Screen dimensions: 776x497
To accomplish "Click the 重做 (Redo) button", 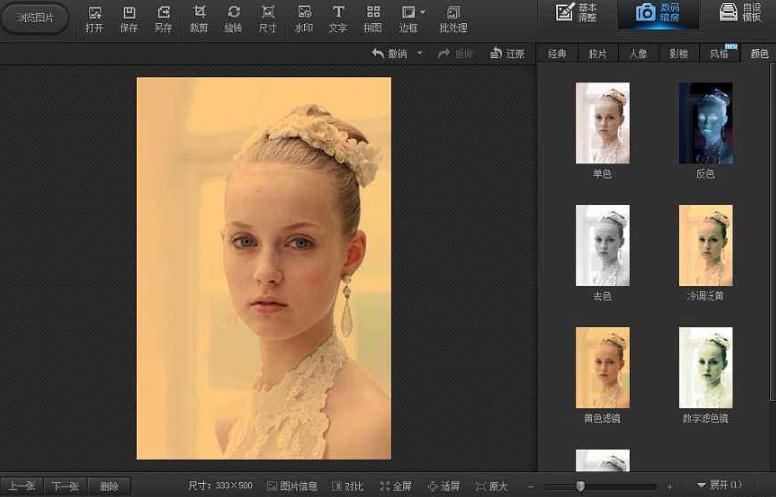I will click(x=455, y=53).
